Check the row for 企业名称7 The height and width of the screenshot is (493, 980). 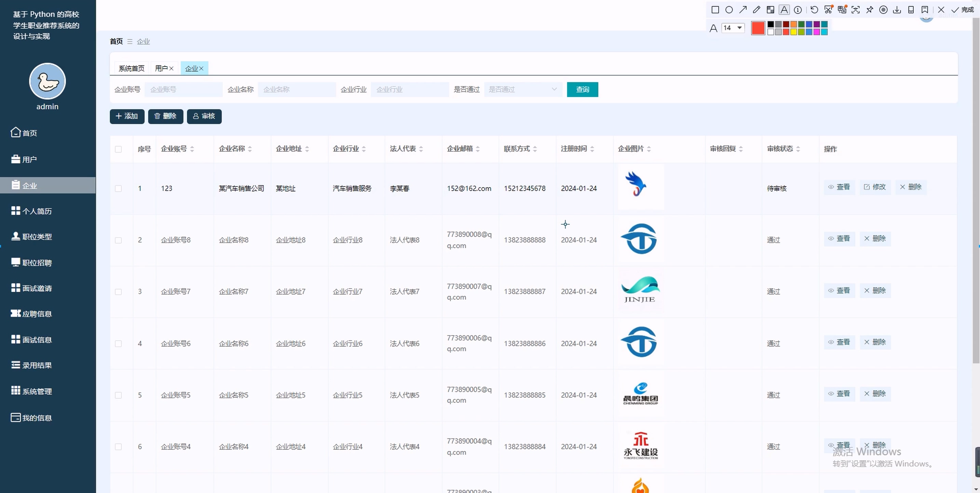pyautogui.click(x=118, y=292)
